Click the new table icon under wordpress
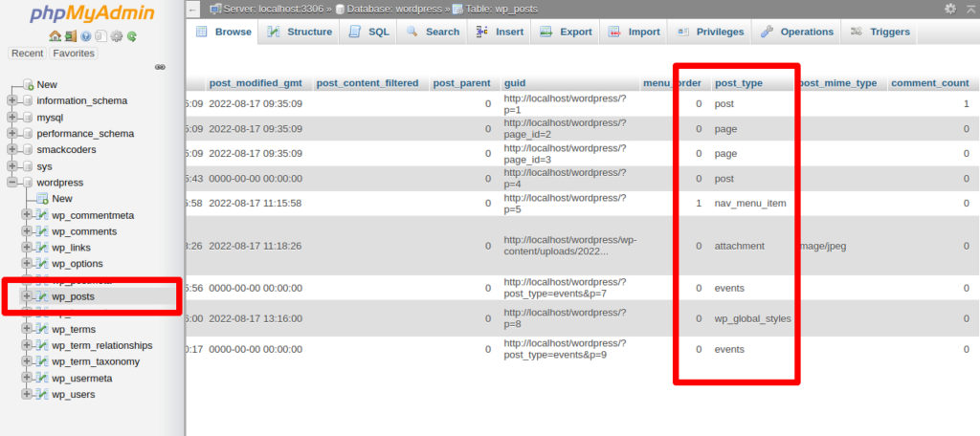 pos(42,199)
